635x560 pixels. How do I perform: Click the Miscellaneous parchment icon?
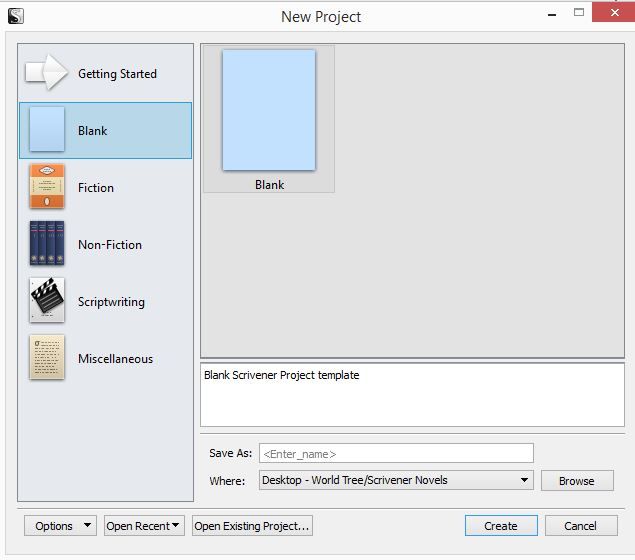(x=47, y=357)
